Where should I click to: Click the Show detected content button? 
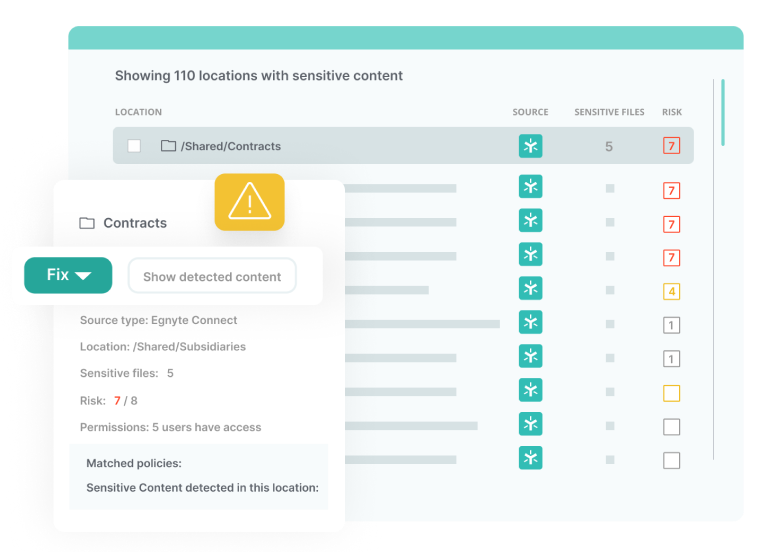pos(212,276)
